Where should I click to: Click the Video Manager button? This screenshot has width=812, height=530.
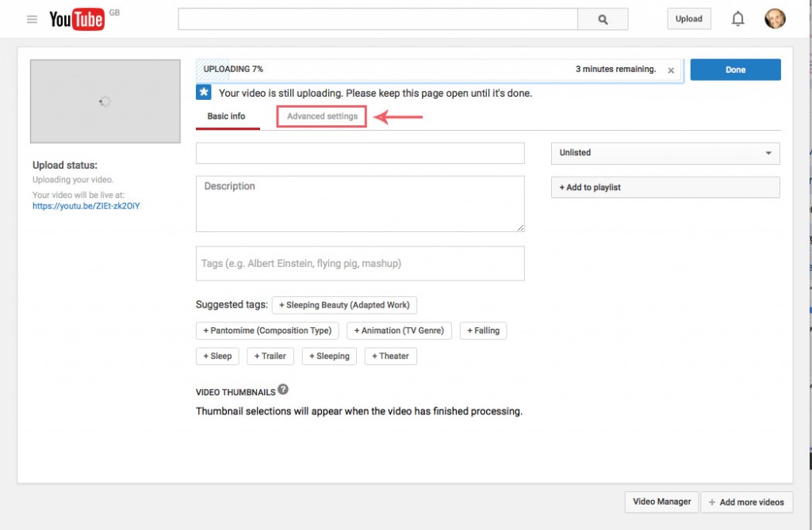point(662,502)
